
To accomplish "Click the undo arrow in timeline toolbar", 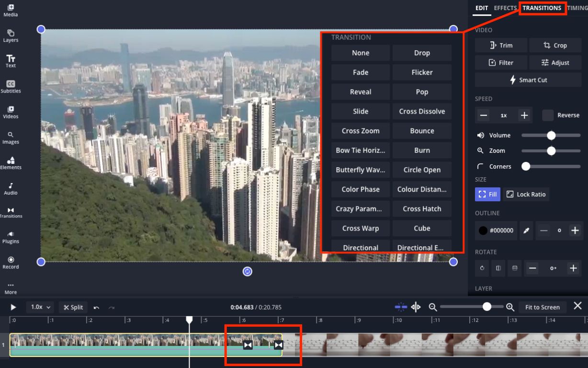I will point(96,307).
